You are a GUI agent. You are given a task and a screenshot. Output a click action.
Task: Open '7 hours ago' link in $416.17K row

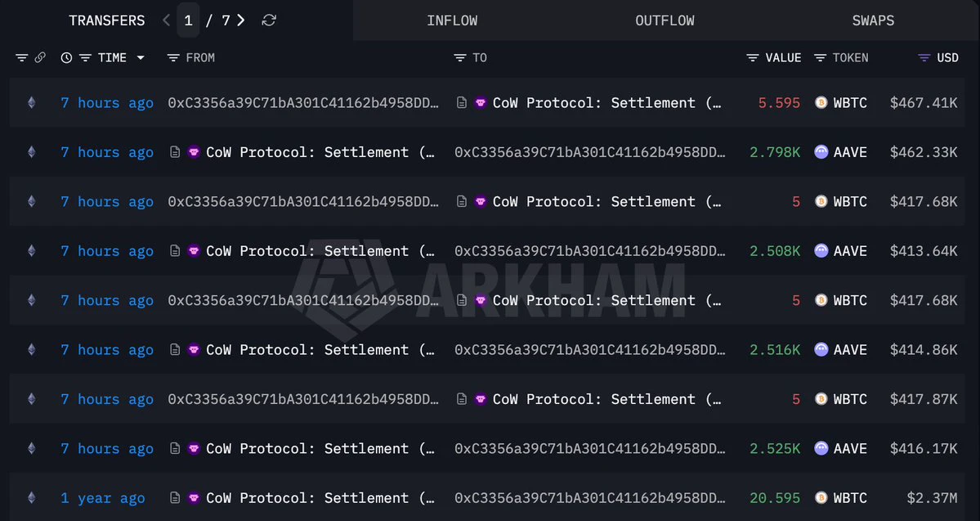(107, 448)
